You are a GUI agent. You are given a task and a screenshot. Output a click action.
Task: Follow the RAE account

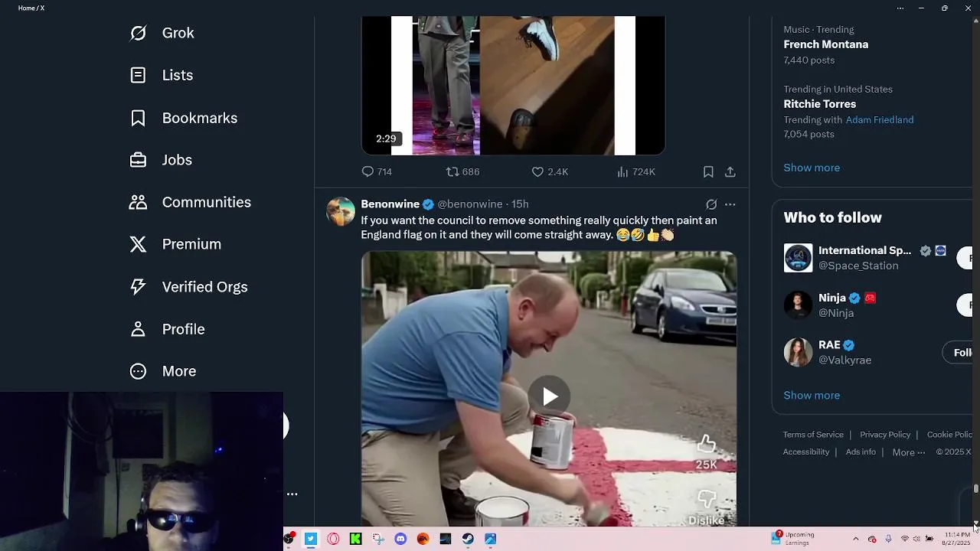click(962, 352)
